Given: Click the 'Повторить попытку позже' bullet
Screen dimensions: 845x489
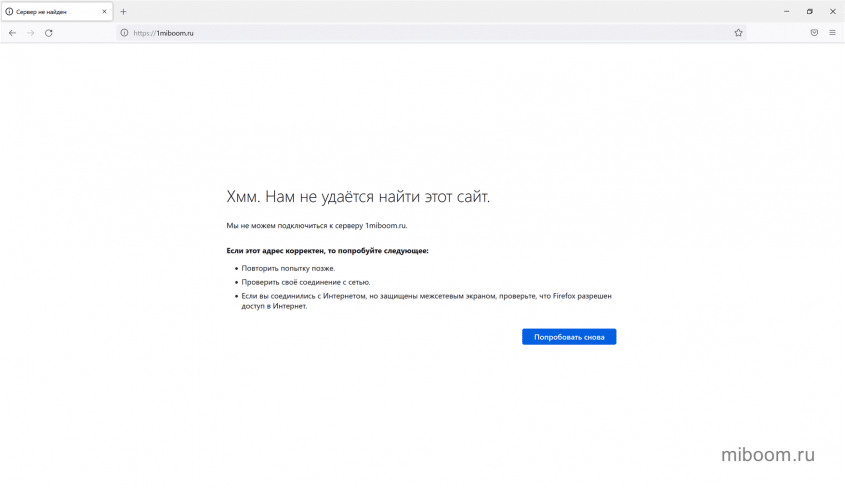Looking at the screenshot, I should point(288,268).
